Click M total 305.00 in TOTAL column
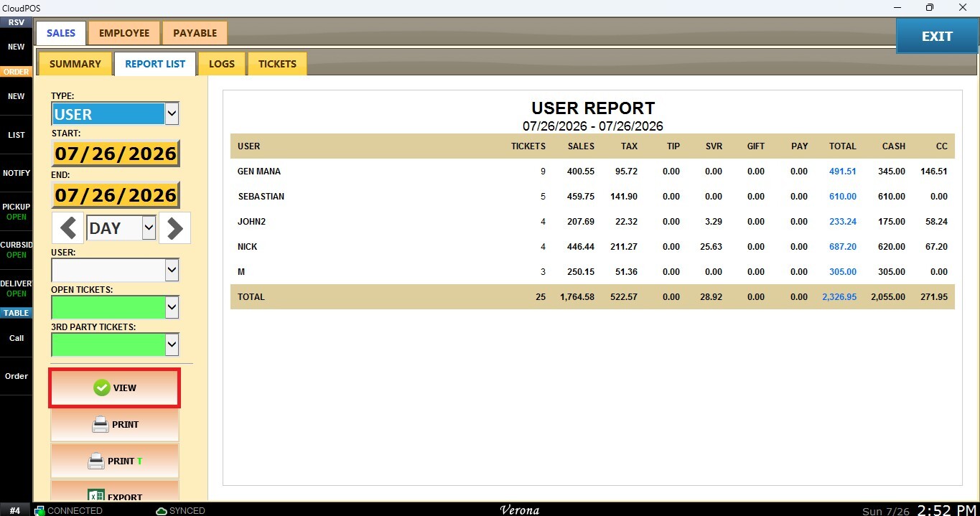Screen dimensions: 980x516 point(842,272)
